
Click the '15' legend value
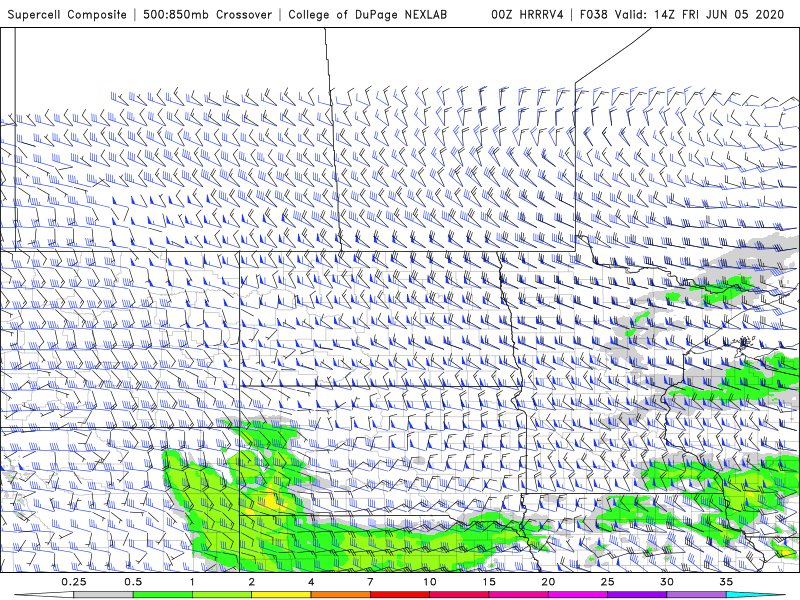click(489, 582)
